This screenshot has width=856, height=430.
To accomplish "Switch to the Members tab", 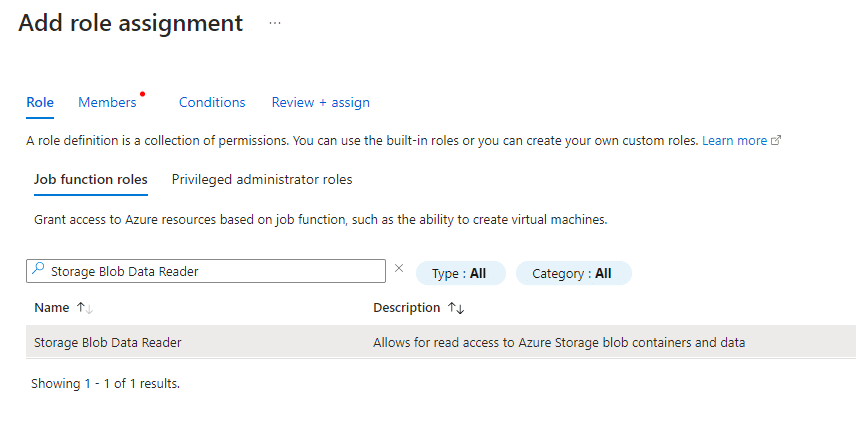I will pos(107,102).
